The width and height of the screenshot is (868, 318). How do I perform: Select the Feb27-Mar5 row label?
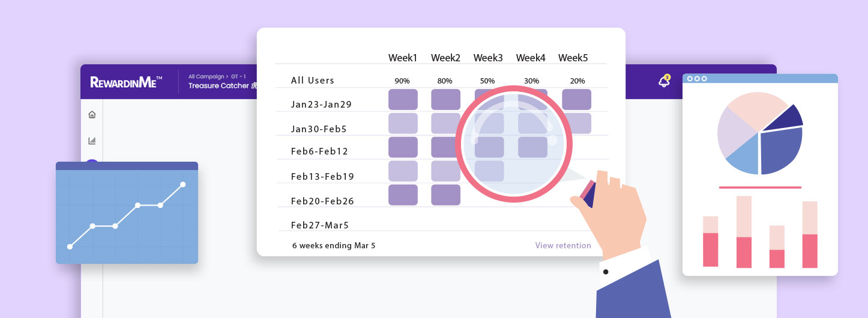point(320,225)
